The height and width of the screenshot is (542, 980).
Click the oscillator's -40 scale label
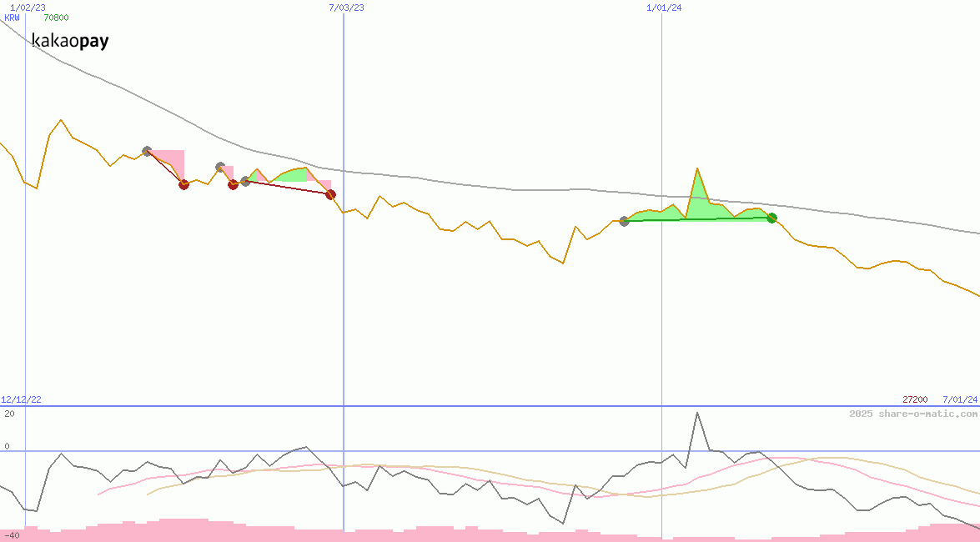click(11, 535)
